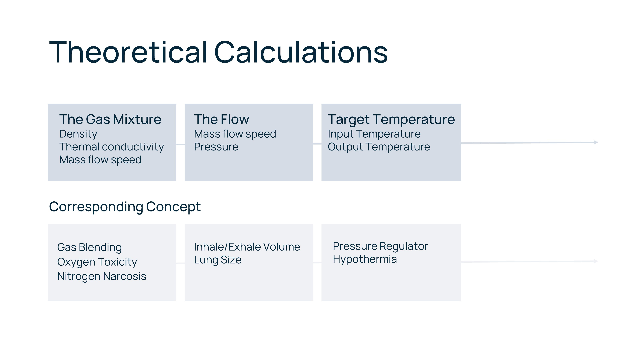Click the "Hypothermia" text
The image size is (644, 362).
[364, 259]
